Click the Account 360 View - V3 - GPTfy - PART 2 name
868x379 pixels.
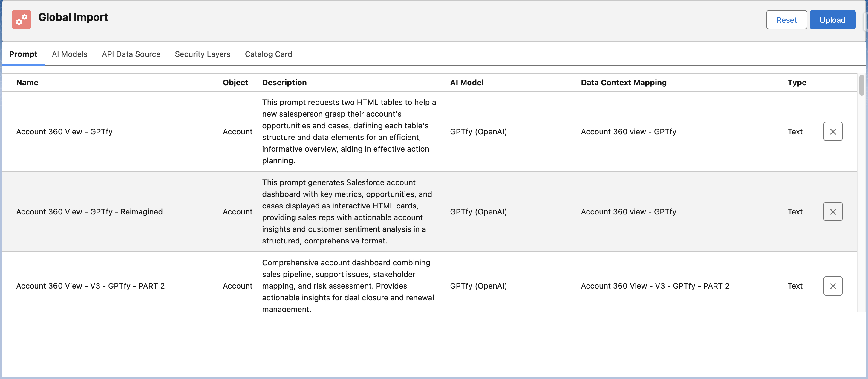[x=90, y=286]
